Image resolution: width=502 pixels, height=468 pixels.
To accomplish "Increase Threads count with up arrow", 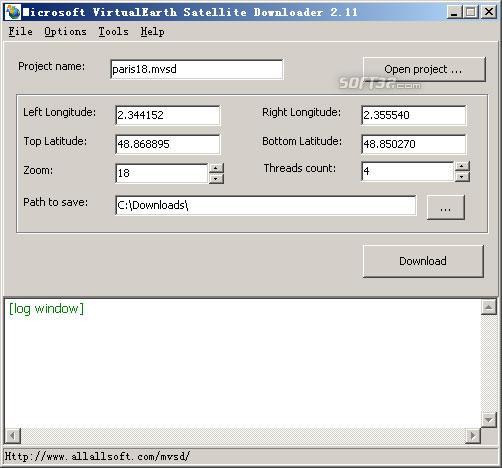I will pyautogui.click(x=462, y=166).
